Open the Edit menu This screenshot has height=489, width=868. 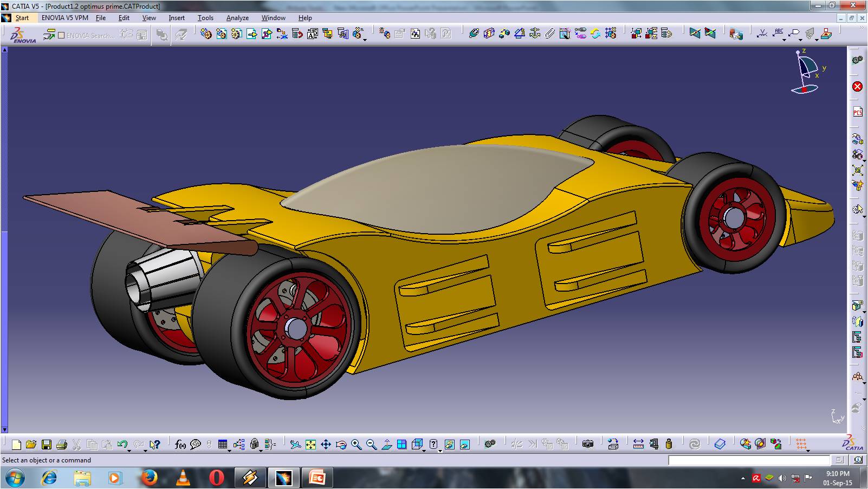(124, 18)
